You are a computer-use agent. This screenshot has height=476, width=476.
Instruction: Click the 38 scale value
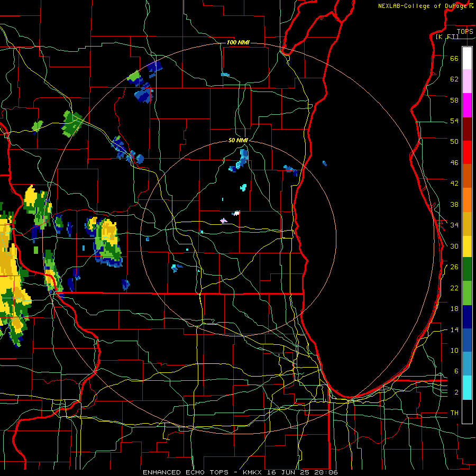(454, 205)
